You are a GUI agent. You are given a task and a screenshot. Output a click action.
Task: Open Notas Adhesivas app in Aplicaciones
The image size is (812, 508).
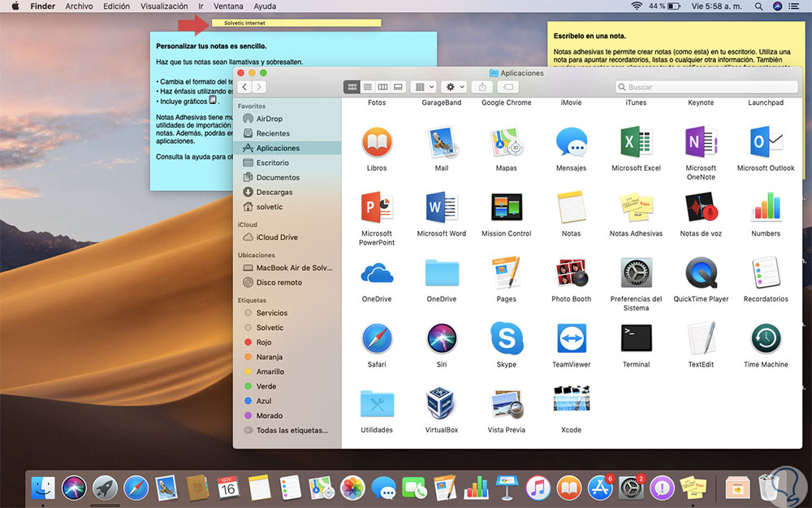pos(636,207)
